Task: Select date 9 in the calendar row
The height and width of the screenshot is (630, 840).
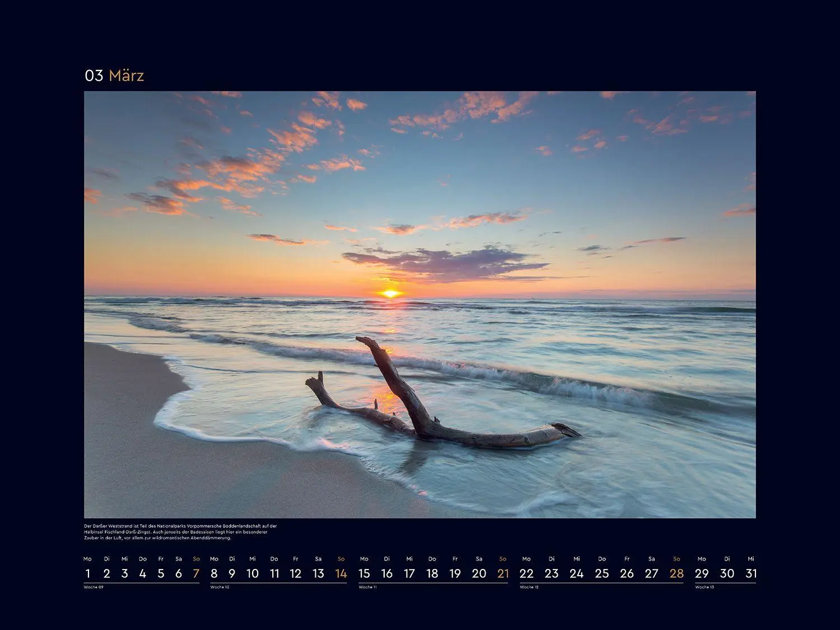Action: [x=232, y=573]
